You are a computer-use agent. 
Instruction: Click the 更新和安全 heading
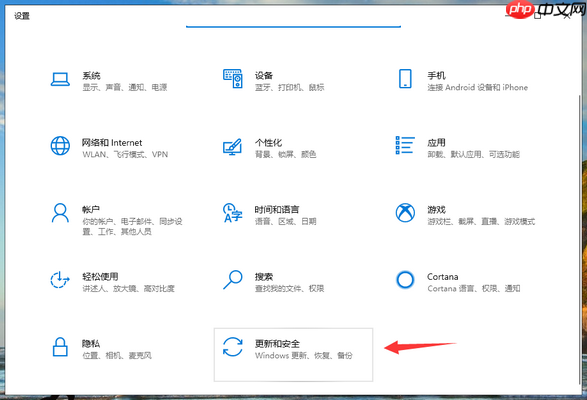click(277, 344)
